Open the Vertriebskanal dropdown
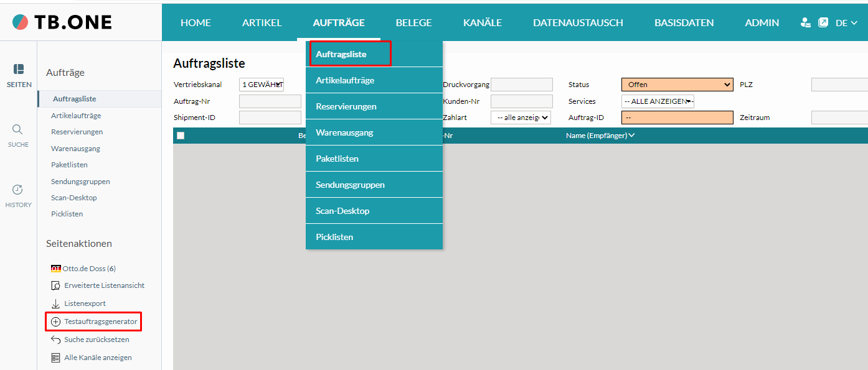868x370 pixels. pos(262,85)
